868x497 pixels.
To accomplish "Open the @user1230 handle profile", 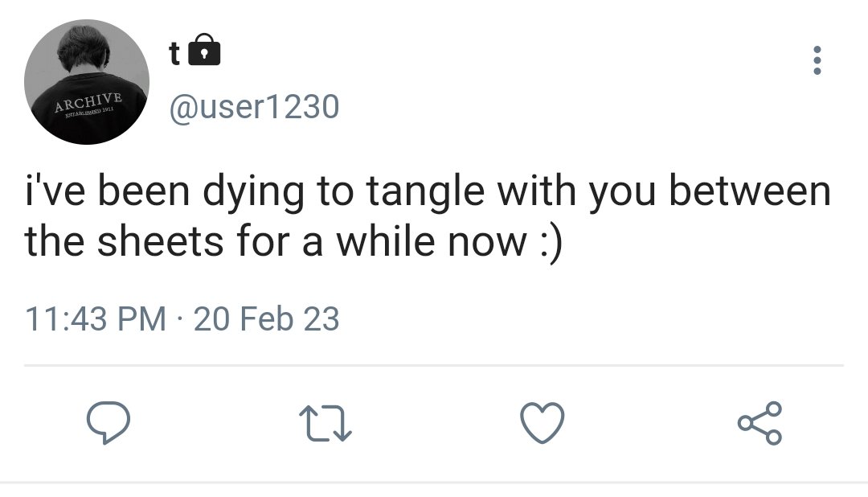I will point(254,106).
